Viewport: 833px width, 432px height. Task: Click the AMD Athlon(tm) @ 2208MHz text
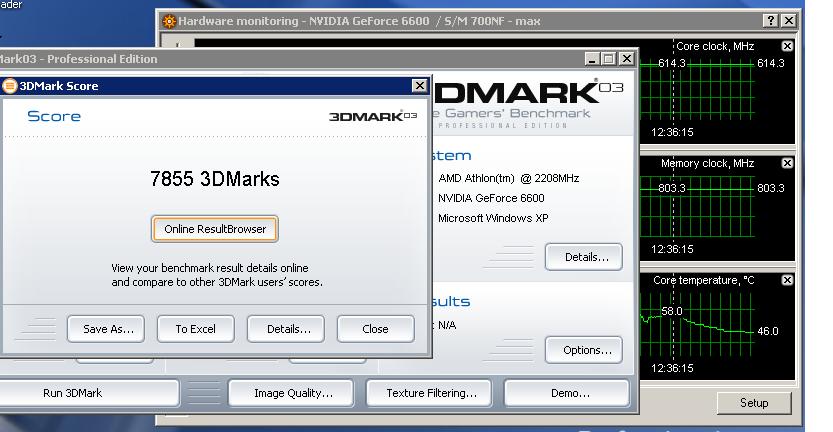coord(508,179)
